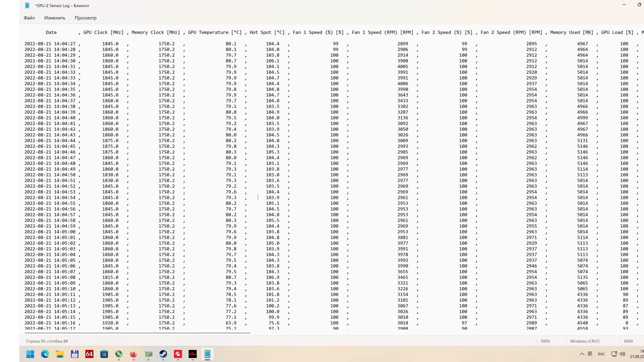
Task: Open the Просмотр menu
Action: tap(86, 18)
